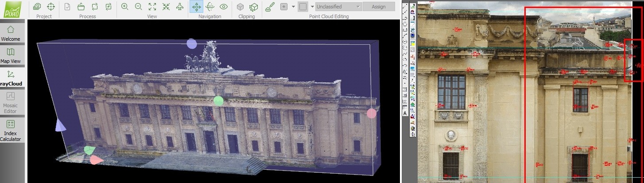Image resolution: width=644 pixels, height=183 pixels.
Task: Click the 'Clipping' toolbar group label
Action: pyautogui.click(x=247, y=16)
